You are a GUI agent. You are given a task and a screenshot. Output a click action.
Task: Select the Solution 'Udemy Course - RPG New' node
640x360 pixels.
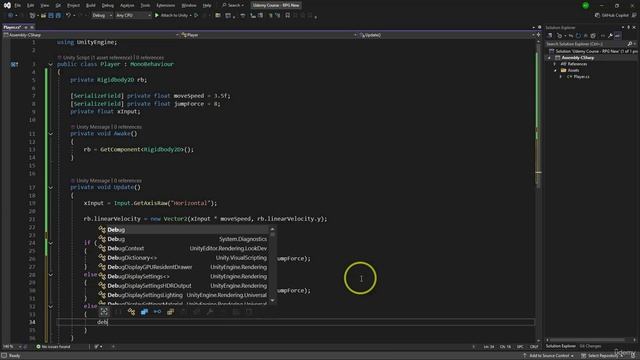coord(593,51)
